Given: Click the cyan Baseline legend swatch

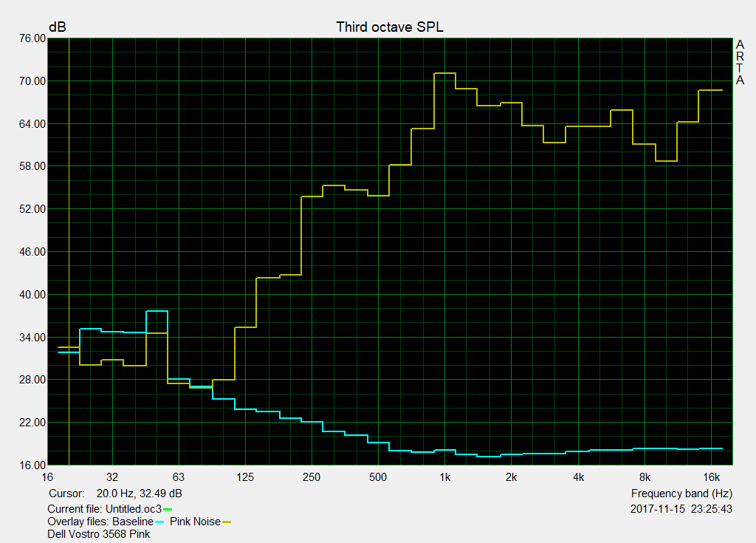Looking at the screenshot, I should pos(159,522).
